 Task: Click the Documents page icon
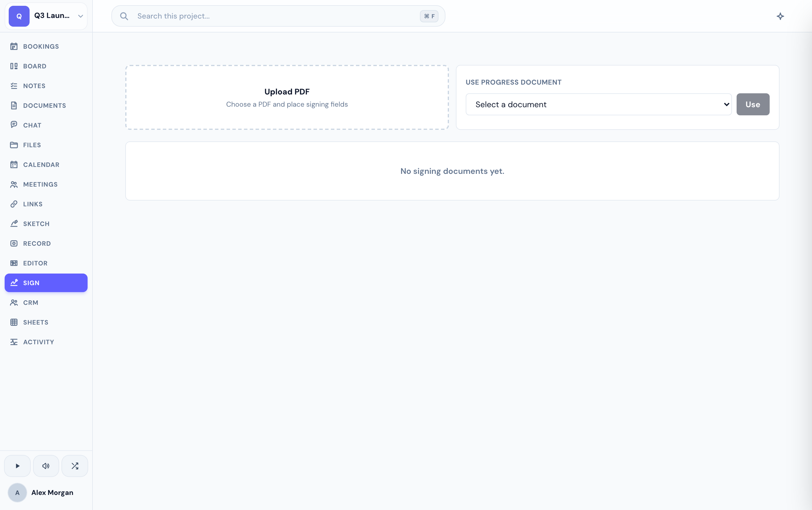point(14,105)
